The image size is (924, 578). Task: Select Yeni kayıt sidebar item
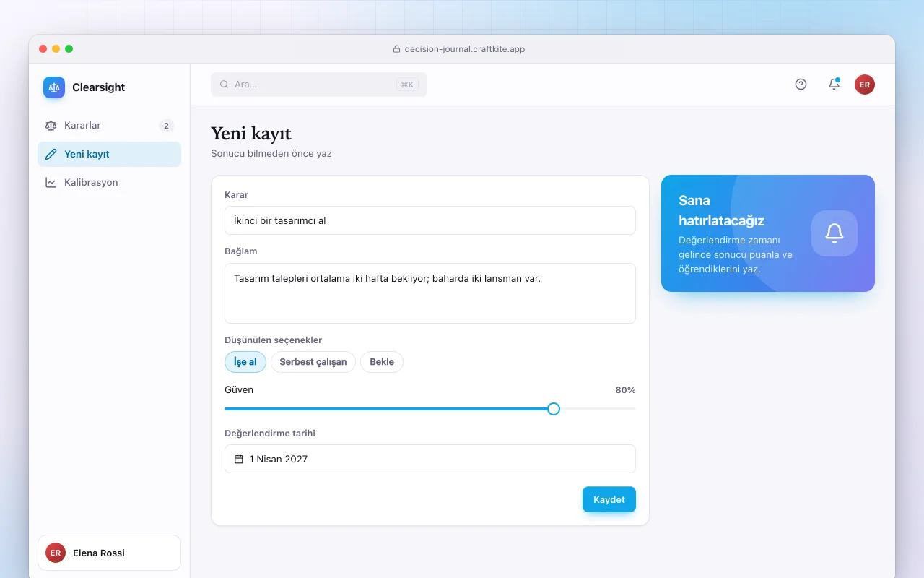(x=109, y=154)
